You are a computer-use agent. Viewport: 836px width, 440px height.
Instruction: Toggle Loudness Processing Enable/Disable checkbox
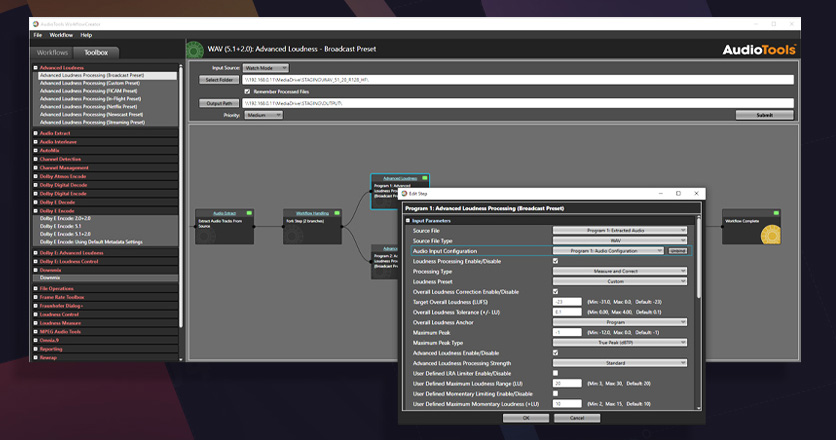click(x=556, y=261)
